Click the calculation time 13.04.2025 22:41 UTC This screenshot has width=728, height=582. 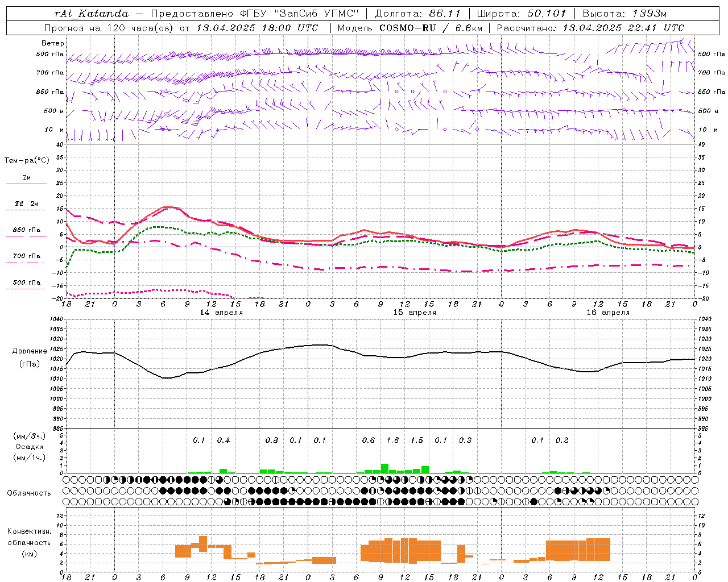[623, 28]
